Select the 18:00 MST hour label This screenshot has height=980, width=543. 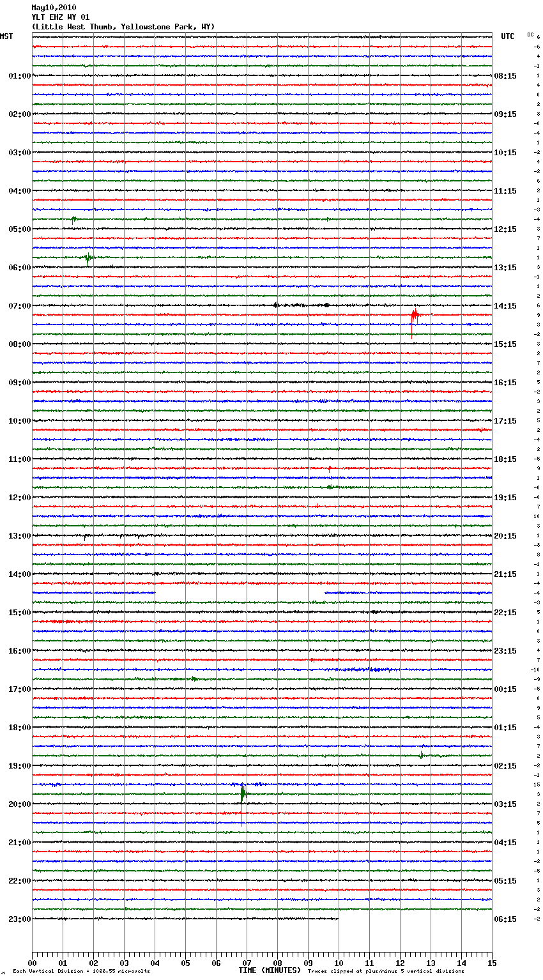click(20, 728)
